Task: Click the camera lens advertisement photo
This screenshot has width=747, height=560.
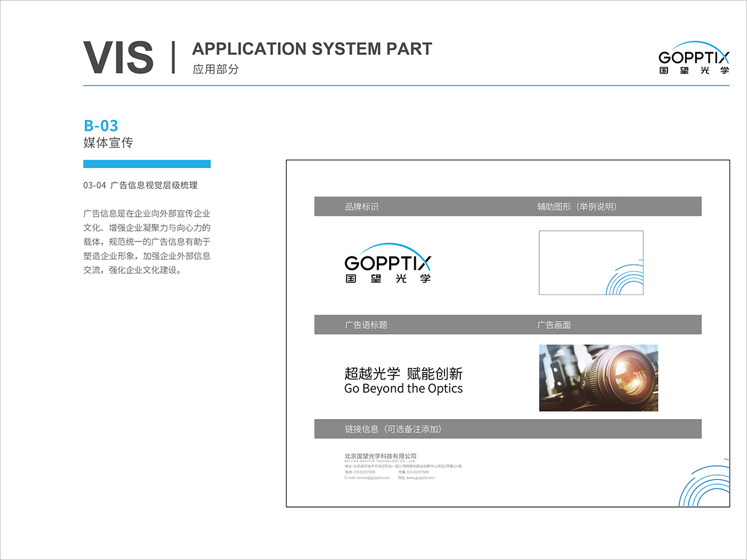Action: (x=598, y=378)
